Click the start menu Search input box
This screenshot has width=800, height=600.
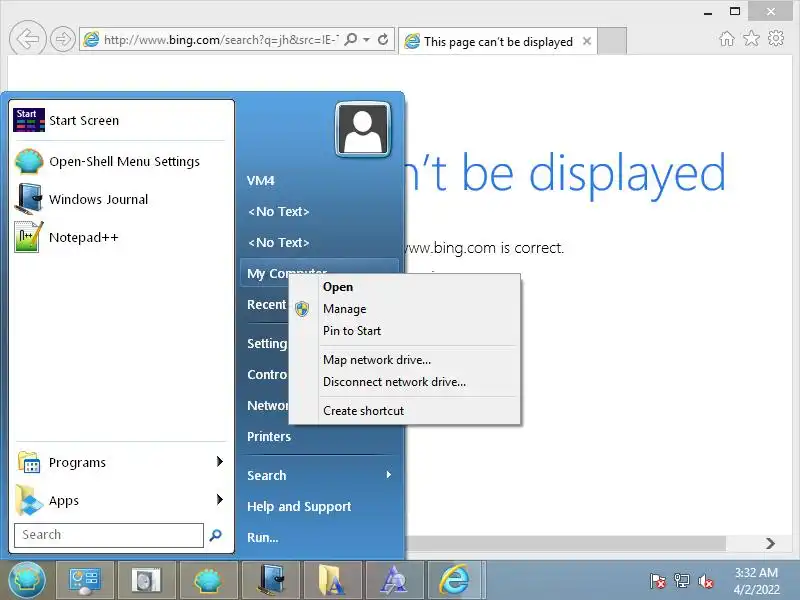[109, 535]
